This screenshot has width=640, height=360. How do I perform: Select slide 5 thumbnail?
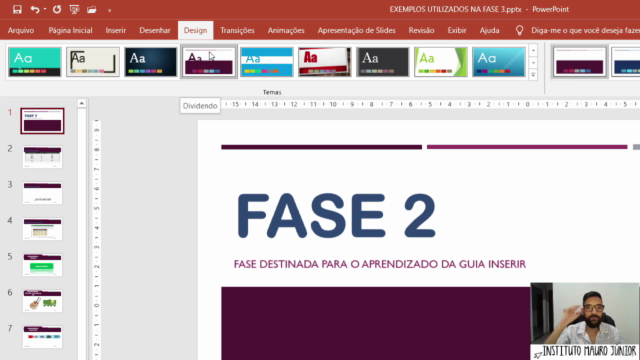click(42, 265)
